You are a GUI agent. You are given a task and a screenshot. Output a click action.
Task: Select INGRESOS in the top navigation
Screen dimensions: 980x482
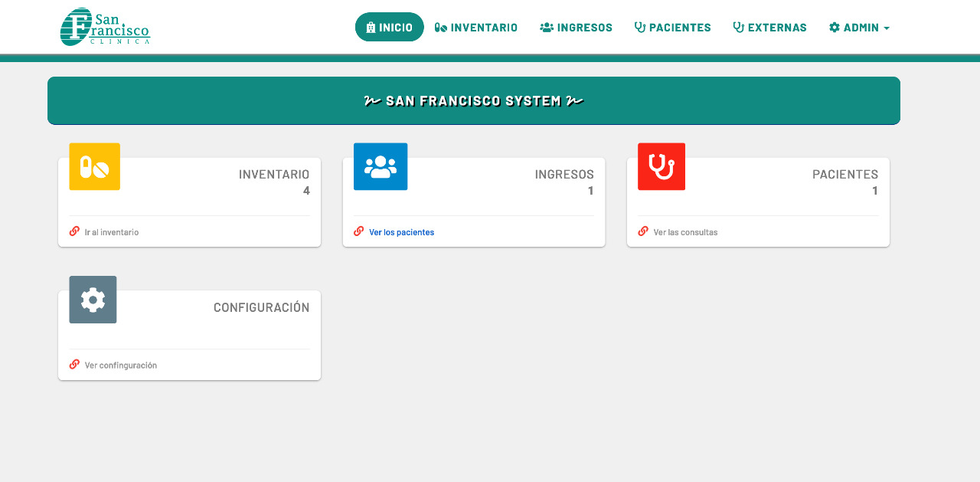tap(576, 28)
